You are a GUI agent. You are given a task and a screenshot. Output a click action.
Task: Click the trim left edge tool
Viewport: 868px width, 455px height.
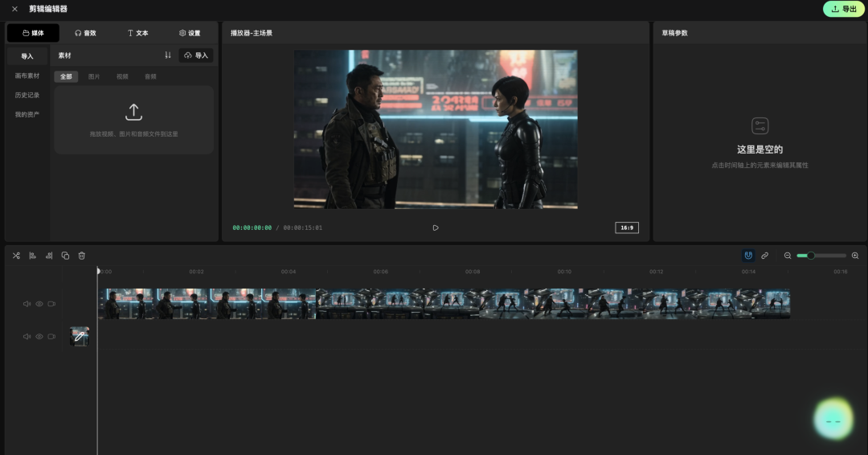click(x=33, y=256)
